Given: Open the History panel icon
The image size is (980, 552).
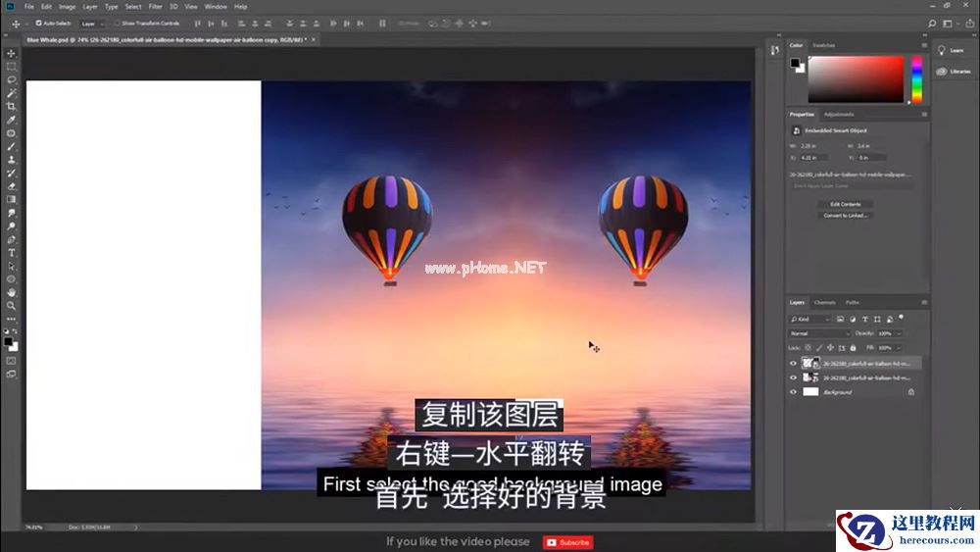Looking at the screenshot, I should (775, 50).
